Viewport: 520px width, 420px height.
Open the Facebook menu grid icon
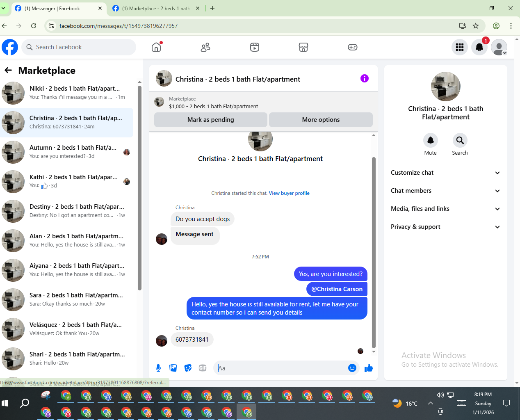tap(460, 47)
